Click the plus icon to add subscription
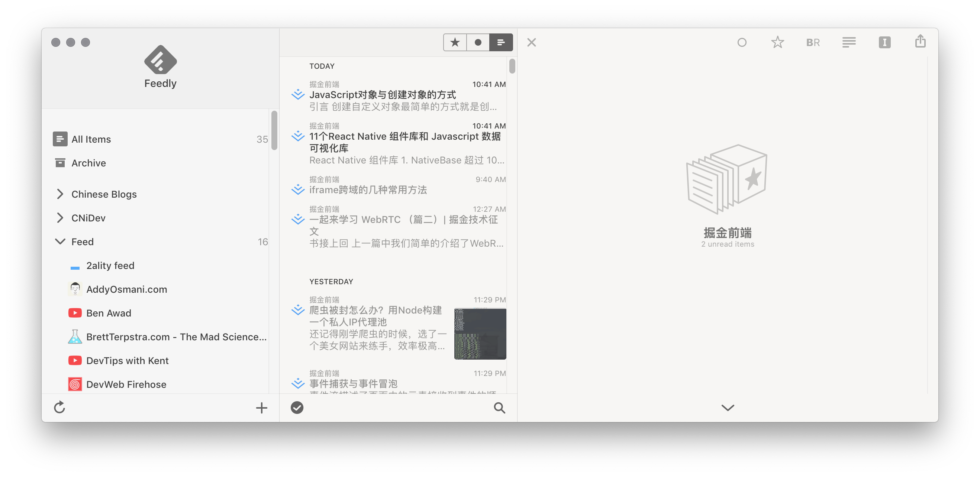 tap(261, 408)
